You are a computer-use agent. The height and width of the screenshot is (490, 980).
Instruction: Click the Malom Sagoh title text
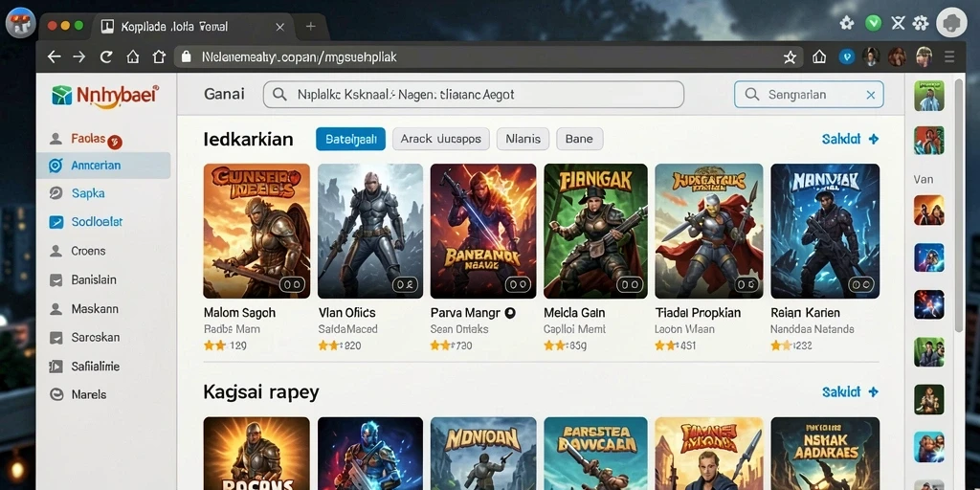click(x=239, y=313)
